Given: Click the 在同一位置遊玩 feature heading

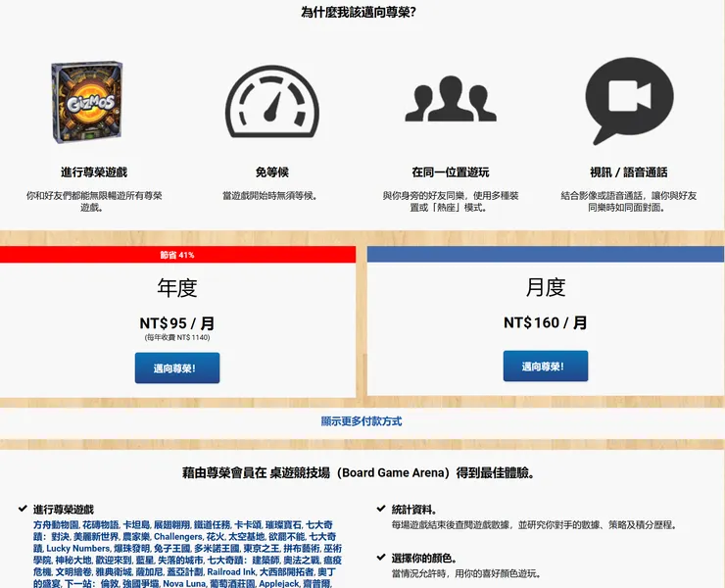Looking at the screenshot, I should 451,172.
